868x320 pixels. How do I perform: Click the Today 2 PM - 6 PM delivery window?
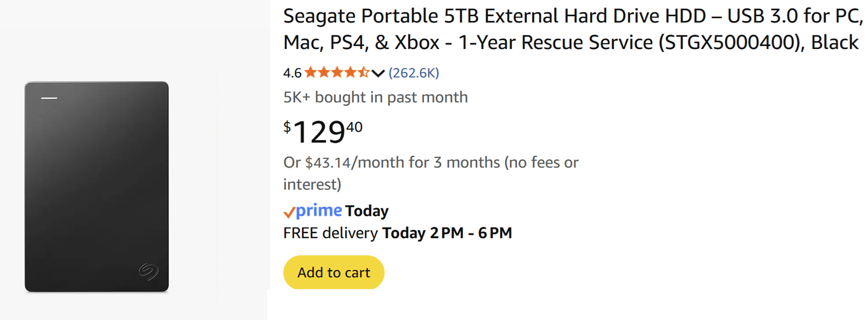[447, 233]
